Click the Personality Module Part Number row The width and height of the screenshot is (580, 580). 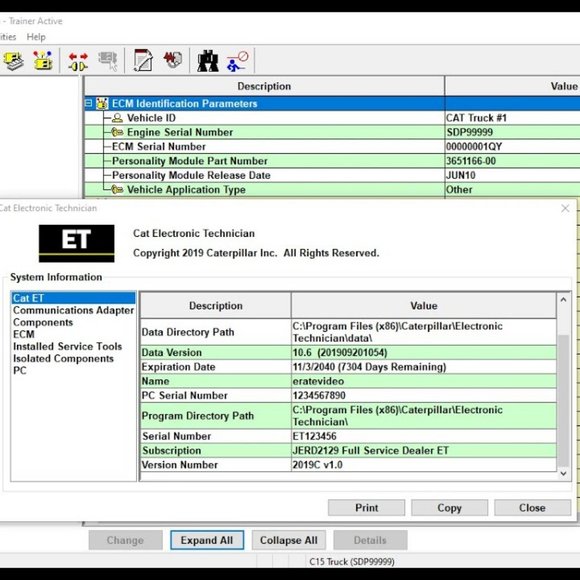point(332,161)
